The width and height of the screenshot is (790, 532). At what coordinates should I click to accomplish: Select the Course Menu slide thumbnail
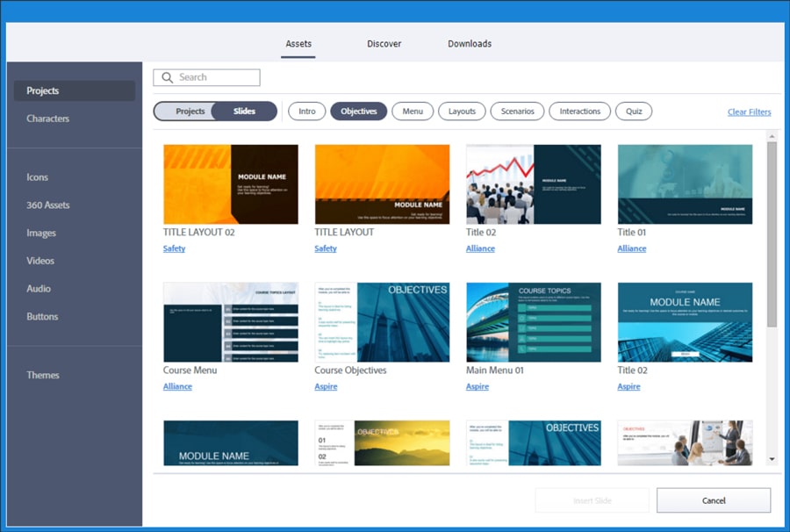231,322
